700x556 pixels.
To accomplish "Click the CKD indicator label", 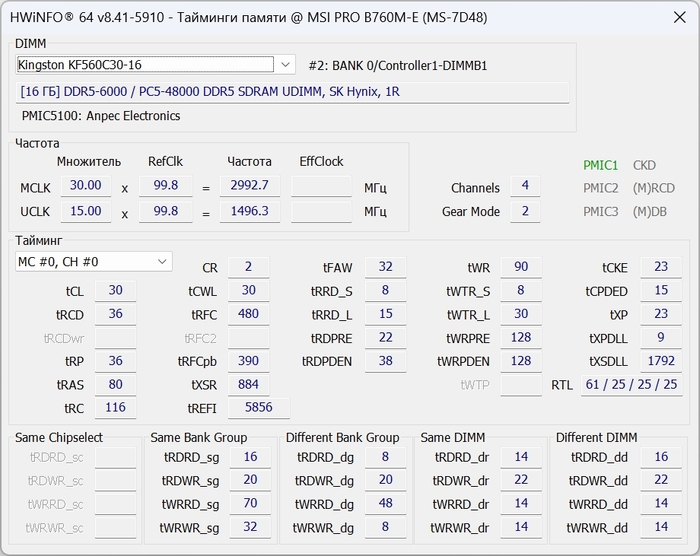I will coord(644,165).
